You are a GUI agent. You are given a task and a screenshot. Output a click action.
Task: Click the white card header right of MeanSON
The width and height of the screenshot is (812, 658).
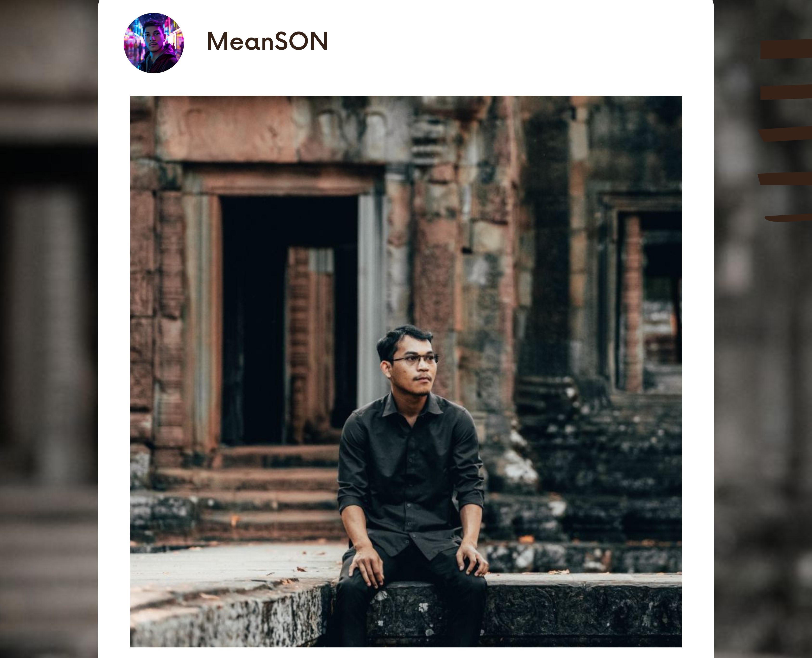[519, 42]
